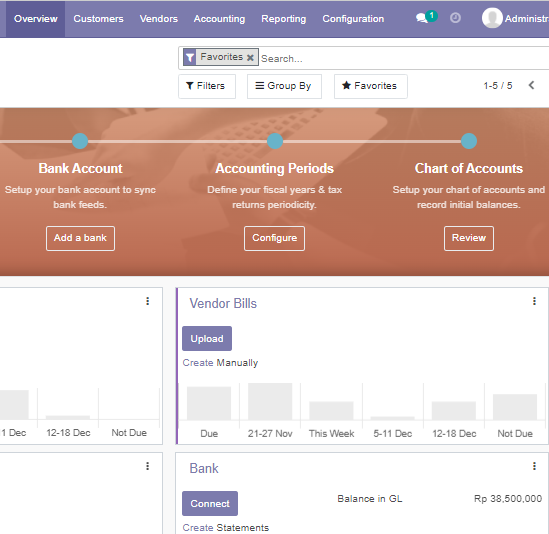Expand the Group By dropdown

click(x=284, y=86)
